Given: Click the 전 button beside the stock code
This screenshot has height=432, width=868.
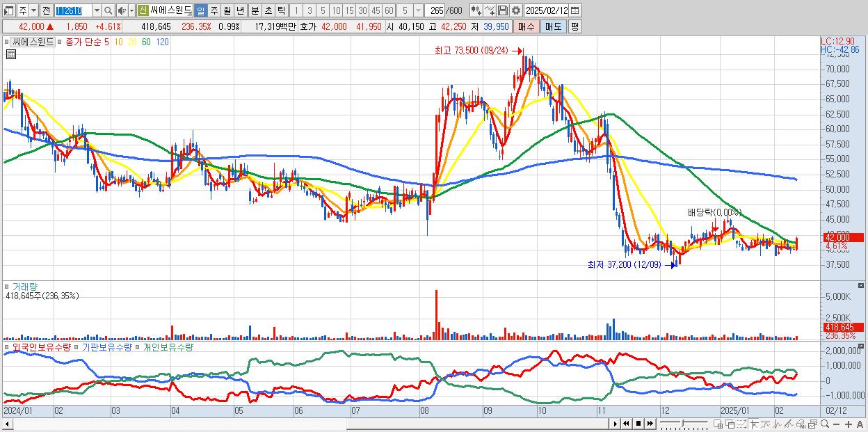Looking at the screenshot, I should click(46, 10).
